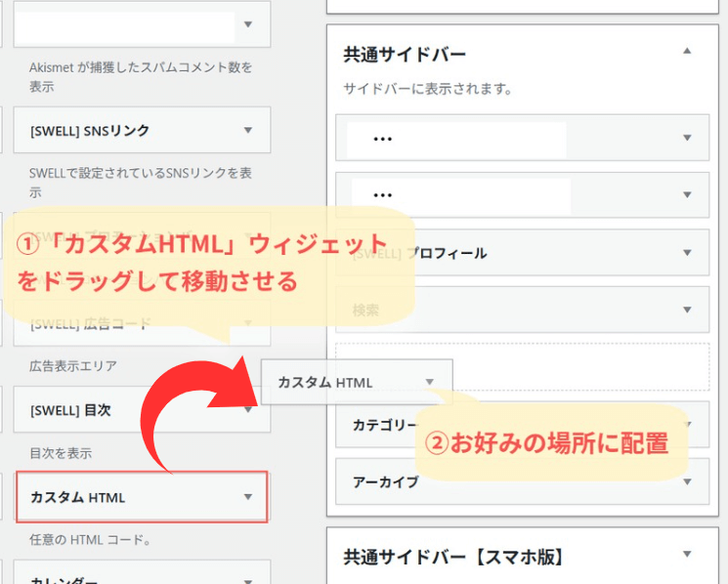The height and width of the screenshot is (584, 728).
Task: Expand the アーカイブ widget arrow
Action: coord(687,482)
